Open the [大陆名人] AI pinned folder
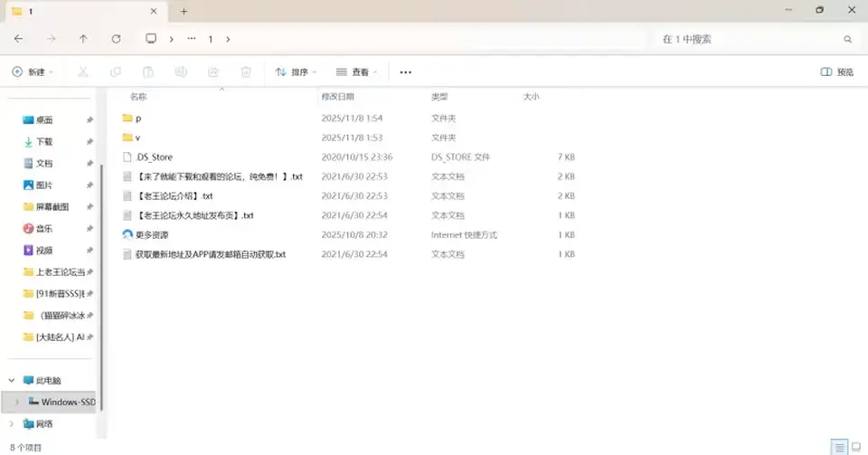Image resolution: width=868 pixels, height=455 pixels. point(61,337)
